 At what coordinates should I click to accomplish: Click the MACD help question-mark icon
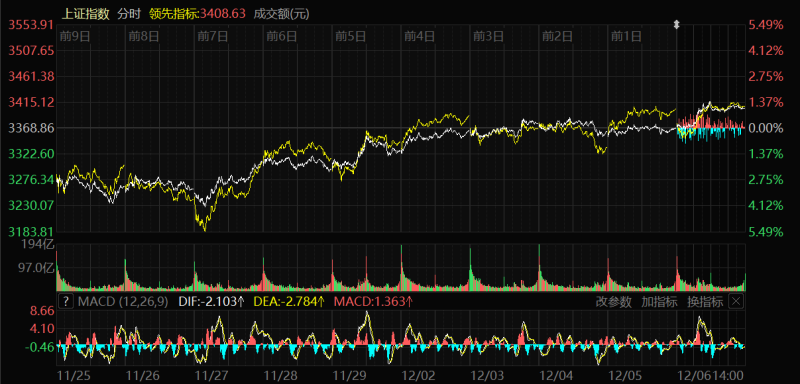pyautogui.click(x=66, y=301)
